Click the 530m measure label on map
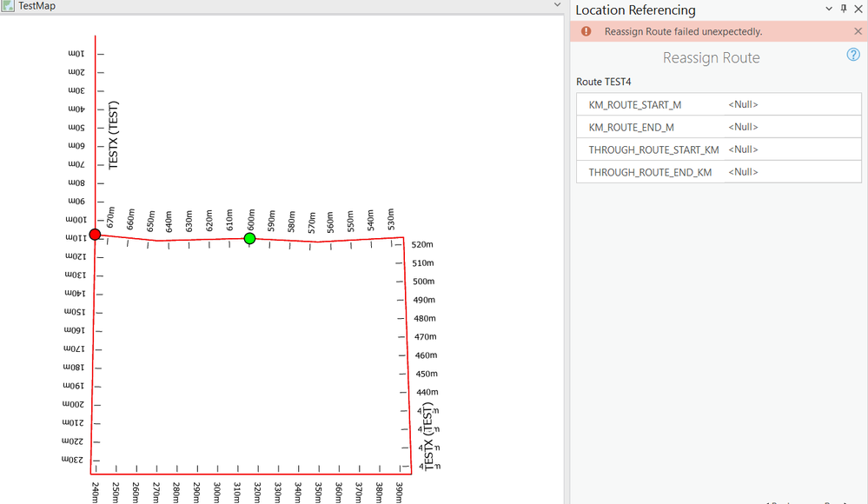 tap(391, 219)
